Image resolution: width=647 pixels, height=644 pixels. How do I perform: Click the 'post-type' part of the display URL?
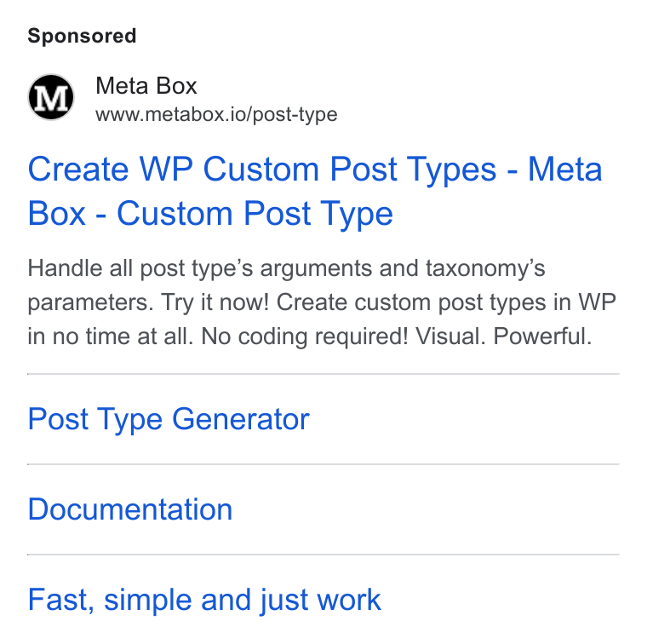click(x=295, y=115)
